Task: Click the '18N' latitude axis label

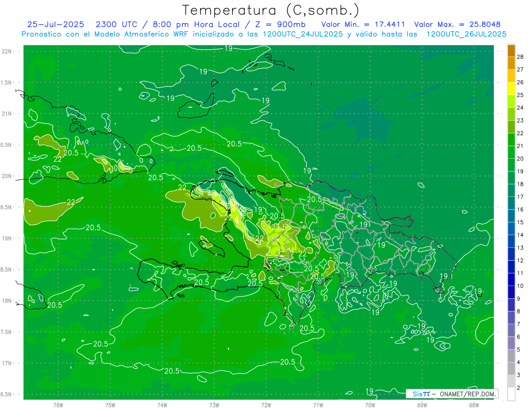Action: click(x=8, y=301)
